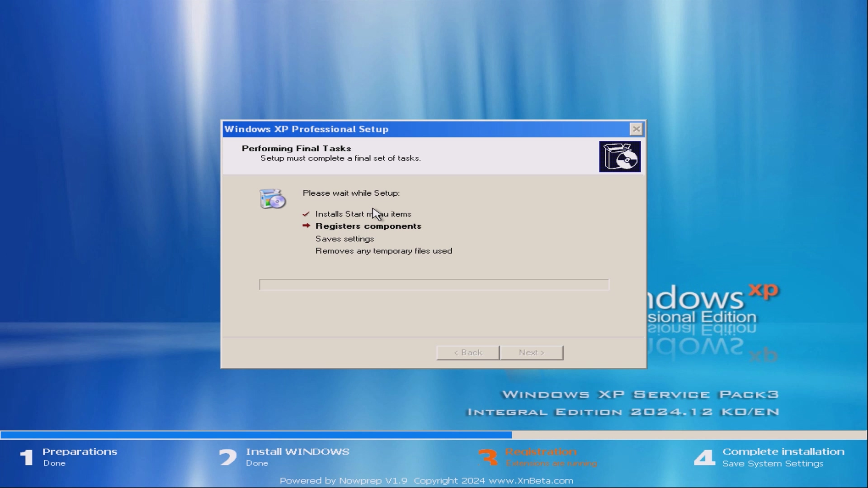The height and width of the screenshot is (488, 868).
Task: Click the Performing Final Tasks heading
Action: [x=296, y=148]
